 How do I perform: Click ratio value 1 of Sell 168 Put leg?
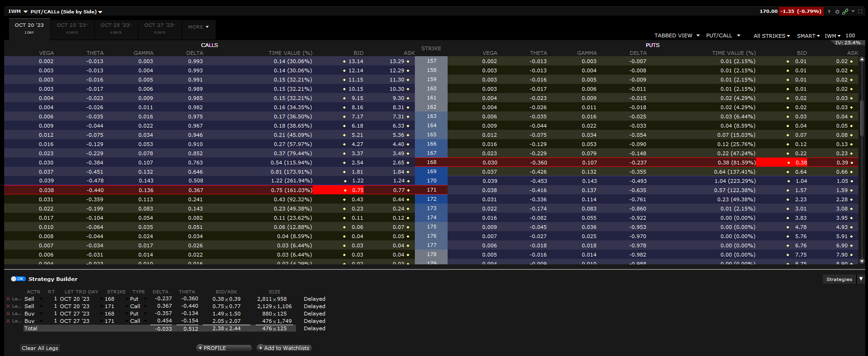pyautogui.click(x=55, y=299)
